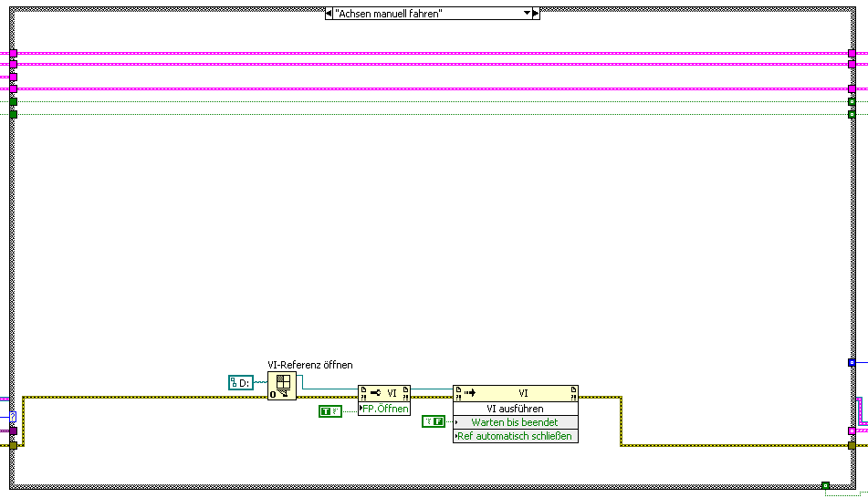Select the VI ausführen method row

[516, 409]
